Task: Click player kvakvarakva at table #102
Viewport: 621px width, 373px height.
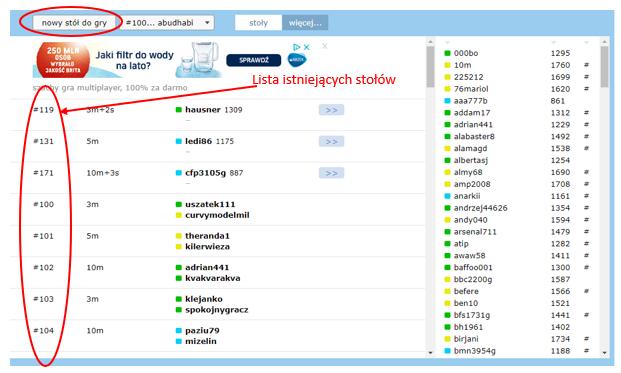Action: pyautogui.click(x=213, y=278)
